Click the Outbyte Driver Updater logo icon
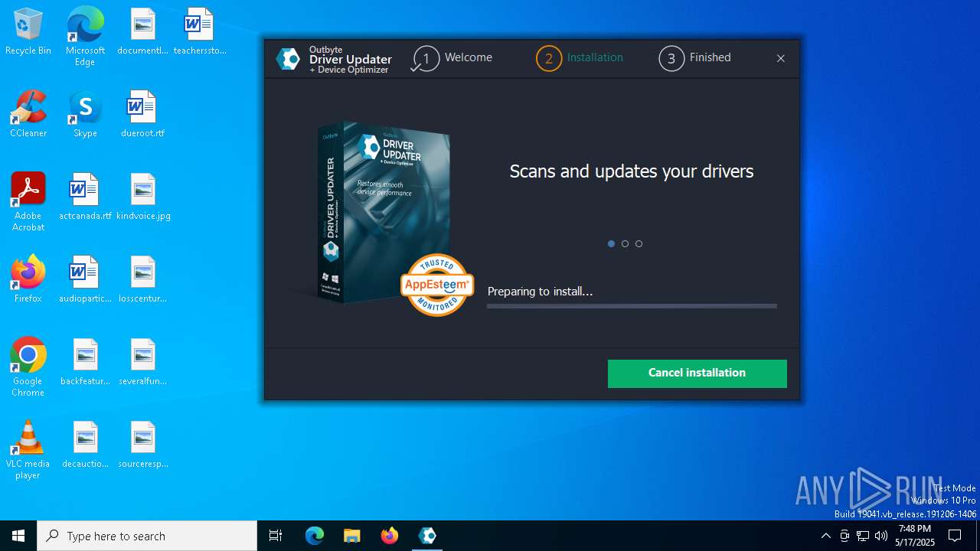Image resolution: width=980 pixels, height=551 pixels. point(288,59)
